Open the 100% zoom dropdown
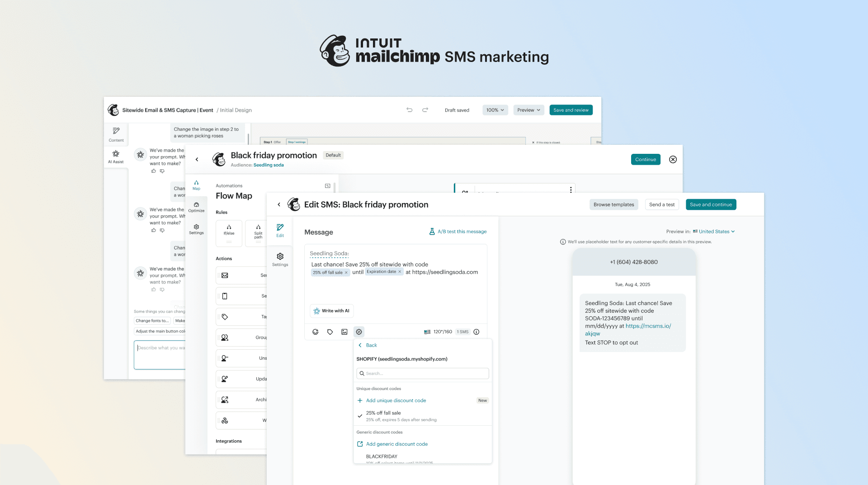Screen dimensions: 868x485 point(495,110)
